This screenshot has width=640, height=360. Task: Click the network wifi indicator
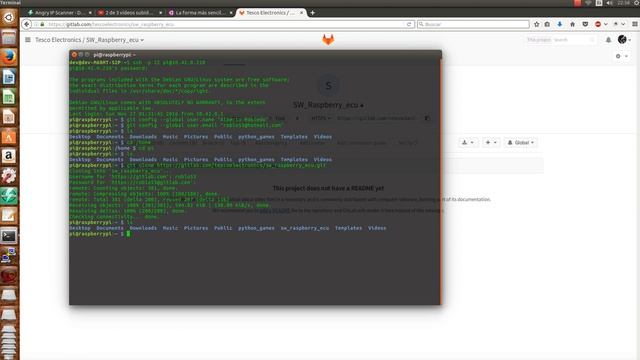[x=588, y=3]
